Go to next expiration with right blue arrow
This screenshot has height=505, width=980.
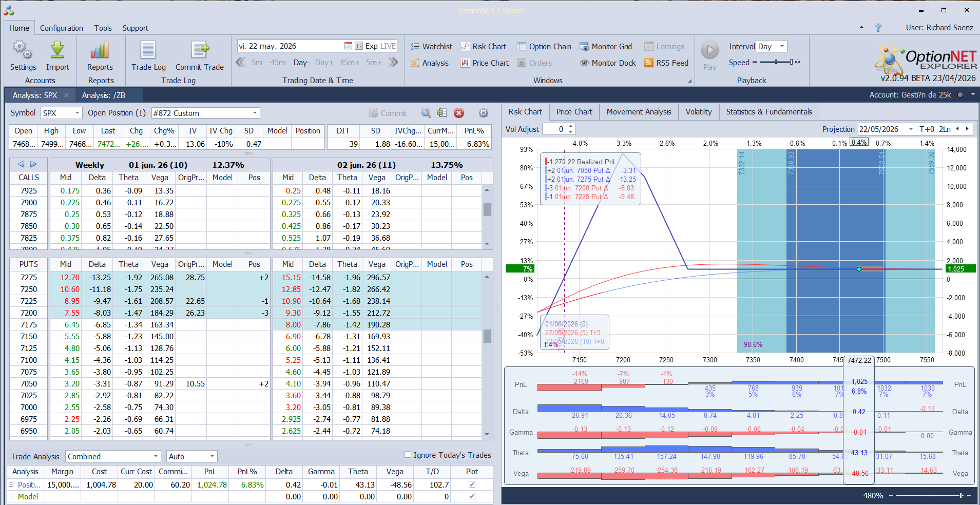tap(33, 164)
